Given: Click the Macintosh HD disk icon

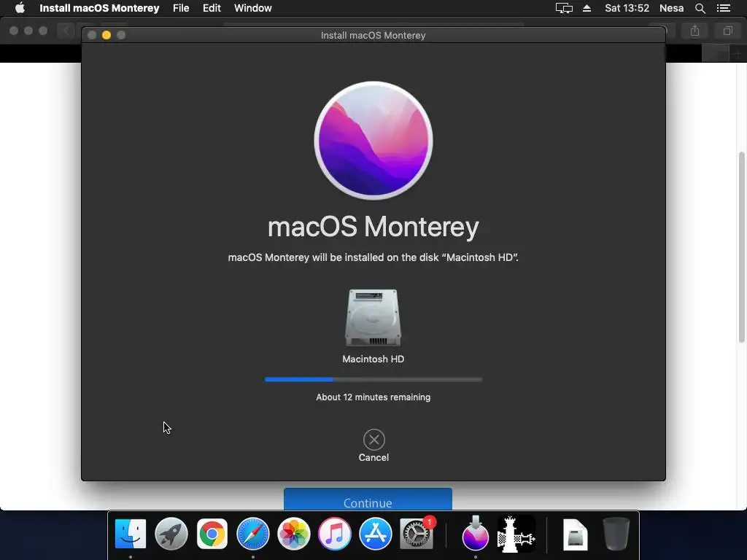Looking at the screenshot, I should 373,318.
